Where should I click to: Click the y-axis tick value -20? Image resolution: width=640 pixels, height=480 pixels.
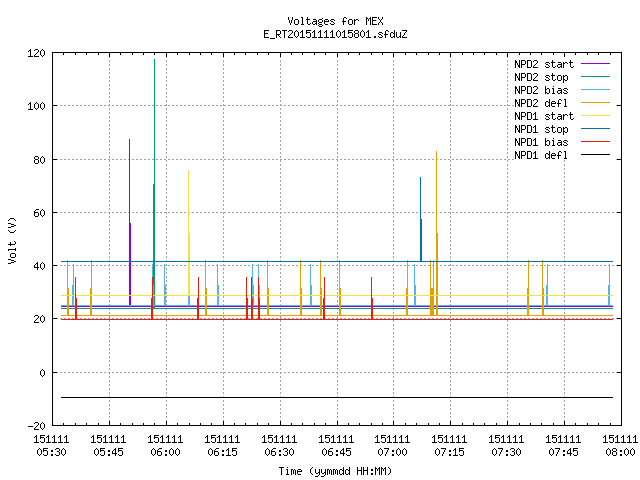(36, 426)
